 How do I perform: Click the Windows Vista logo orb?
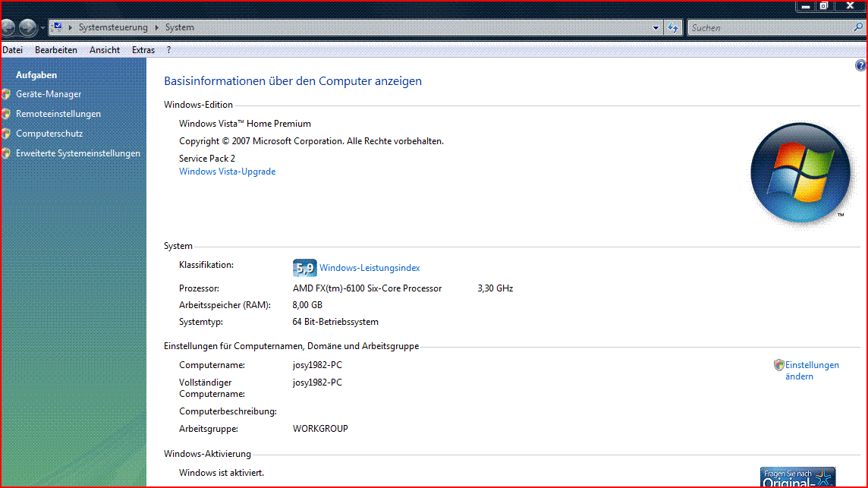pos(800,173)
